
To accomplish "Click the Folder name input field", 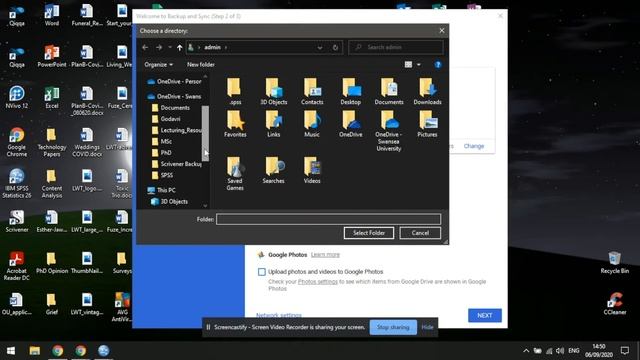I will click(329, 219).
